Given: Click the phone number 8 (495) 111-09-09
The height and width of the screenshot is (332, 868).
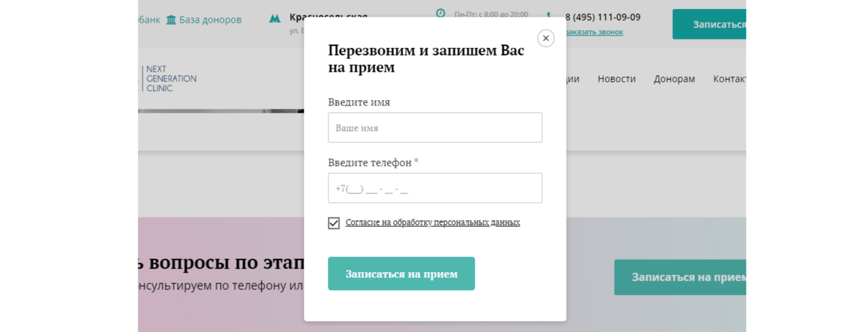Looking at the screenshot, I should [x=602, y=17].
